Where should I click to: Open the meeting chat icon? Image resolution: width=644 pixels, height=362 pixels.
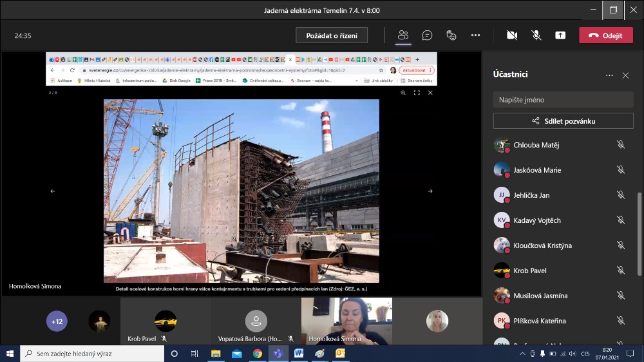click(427, 35)
